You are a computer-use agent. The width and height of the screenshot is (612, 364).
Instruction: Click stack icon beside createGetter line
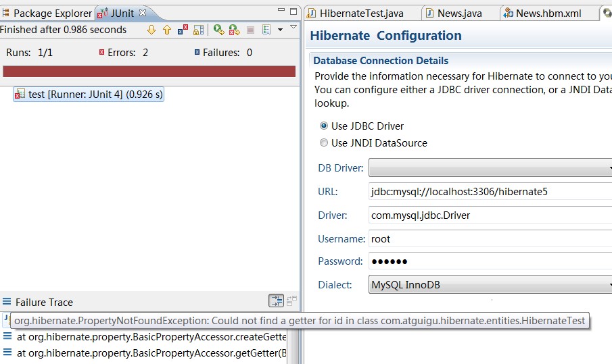pos(7,336)
